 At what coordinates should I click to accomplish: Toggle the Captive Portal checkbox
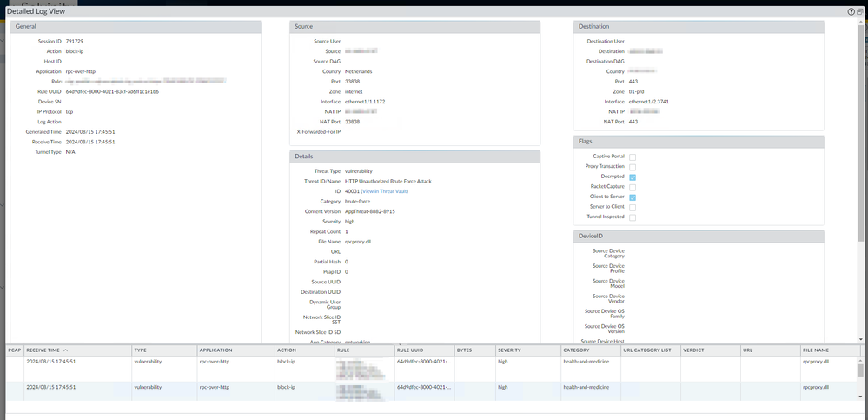click(633, 157)
